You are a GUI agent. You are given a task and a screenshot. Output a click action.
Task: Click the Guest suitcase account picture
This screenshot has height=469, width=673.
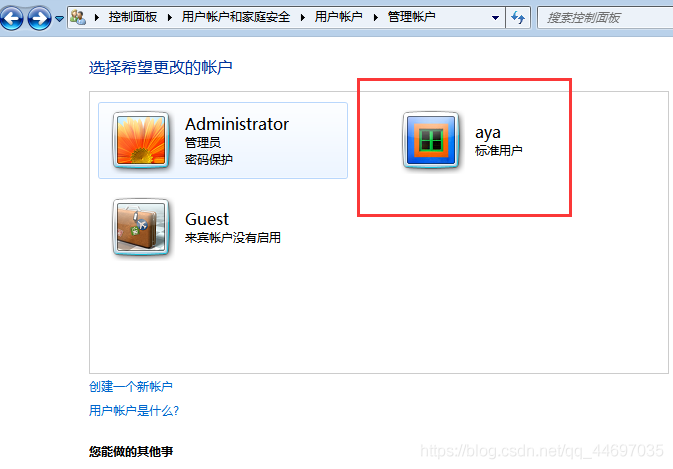[x=141, y=227]
